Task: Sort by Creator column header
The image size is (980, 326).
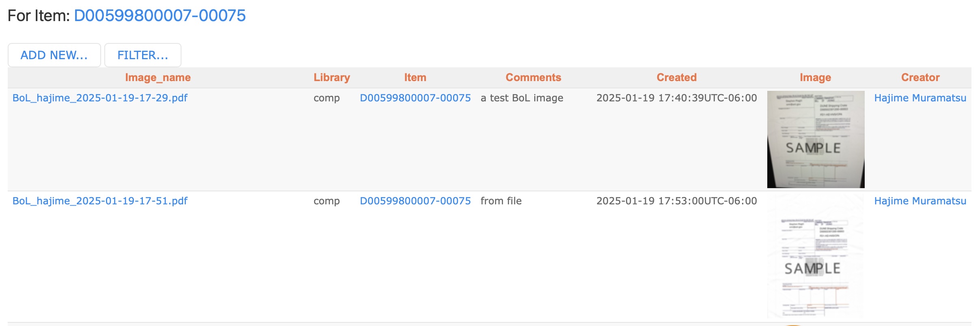Action: pyautogui.click(x=920, y=77)
